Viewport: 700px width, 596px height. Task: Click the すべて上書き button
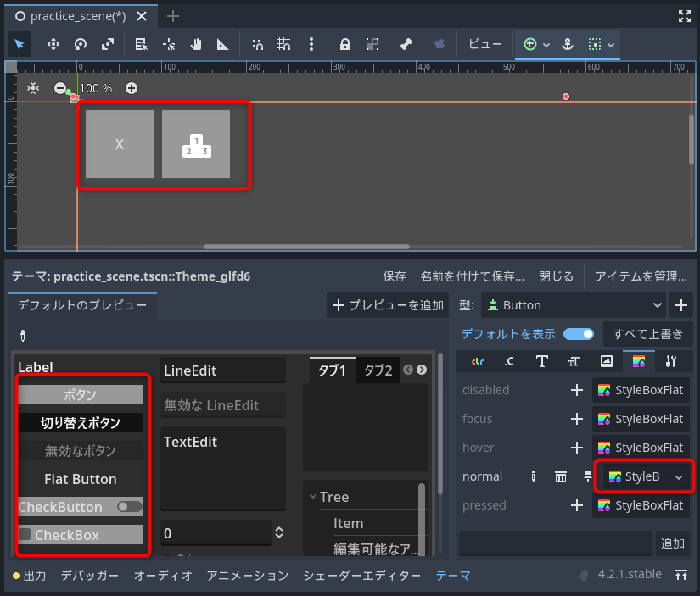648,334
